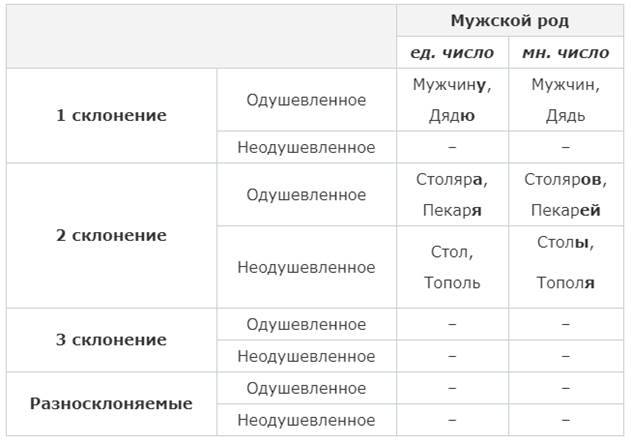Image resolution: width=631 pixels, height=444 pixels.
Task: Click the word 'Дядю' in table
Action: tap(451, 115)
